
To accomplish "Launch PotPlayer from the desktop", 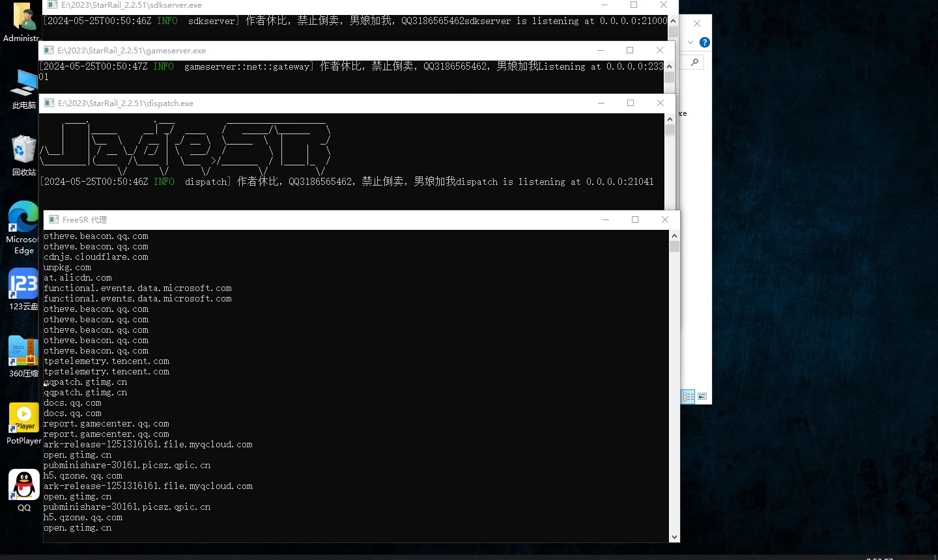I will 23,424.
